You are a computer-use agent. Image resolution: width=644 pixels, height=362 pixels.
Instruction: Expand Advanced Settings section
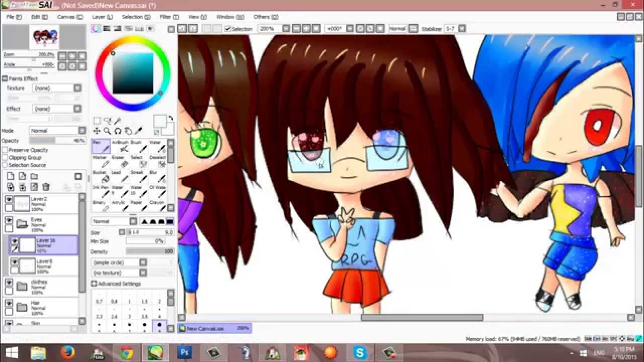tap(94, 284)
